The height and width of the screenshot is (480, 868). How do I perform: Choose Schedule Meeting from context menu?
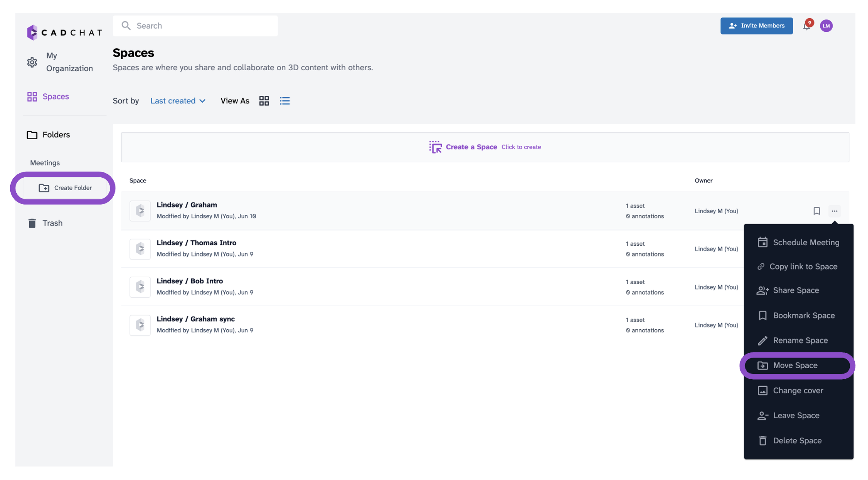pos(799,242)
